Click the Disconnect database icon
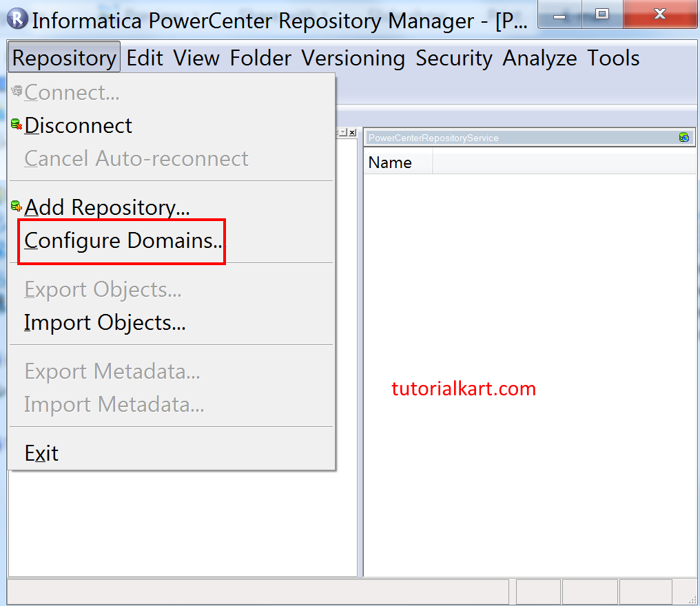 [17, 124]
